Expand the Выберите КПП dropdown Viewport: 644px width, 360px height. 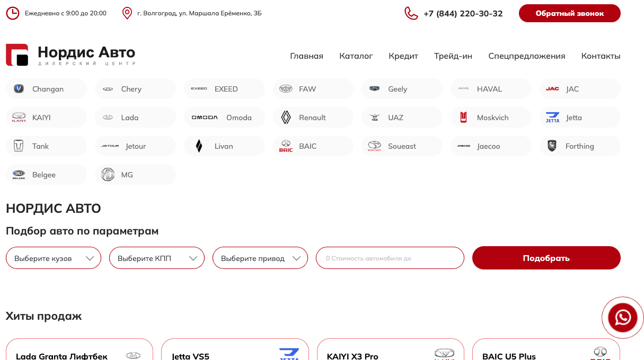(157, 258)
